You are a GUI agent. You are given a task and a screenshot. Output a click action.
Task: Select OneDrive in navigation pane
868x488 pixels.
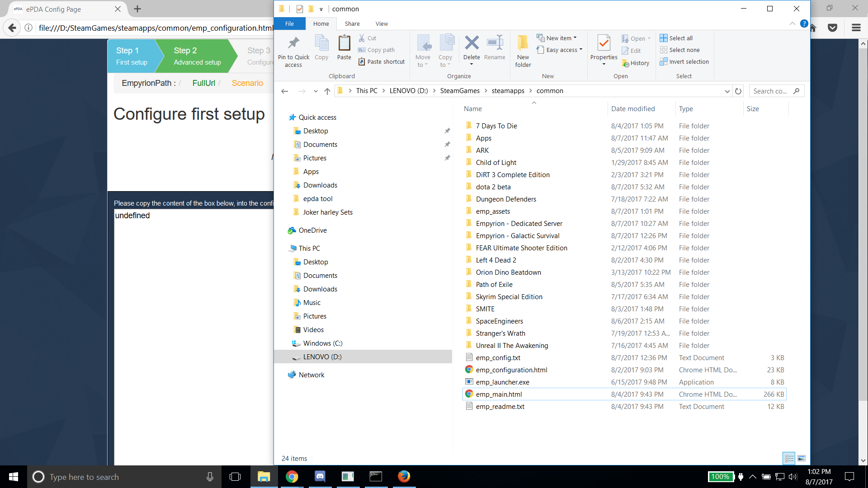click(312, 230)
